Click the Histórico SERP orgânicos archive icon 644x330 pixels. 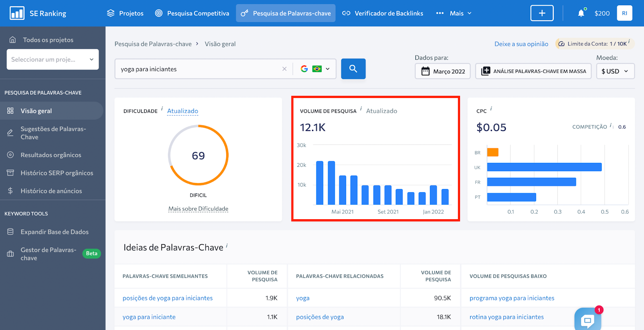(10, 172)
